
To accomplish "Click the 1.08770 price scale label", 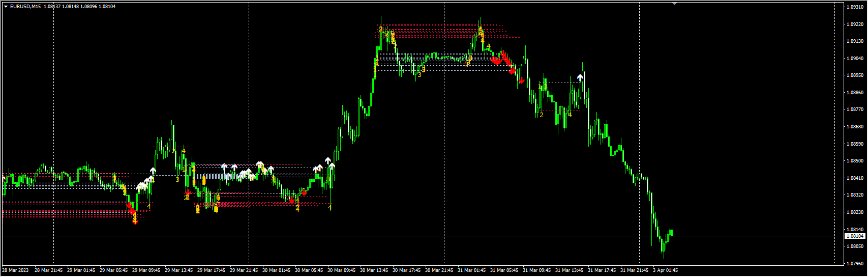I will coord(855,109).
